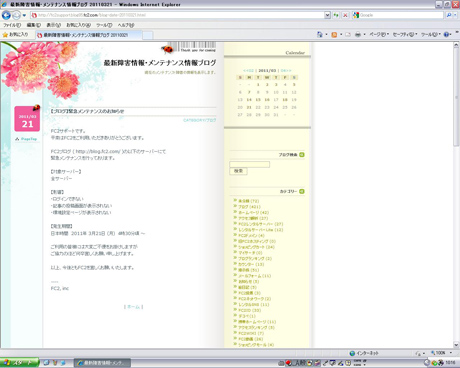This screenshot has height=368, width=460.
Task: Click the RSS feeds icon in the command bar
Action: tap(334, 34)
